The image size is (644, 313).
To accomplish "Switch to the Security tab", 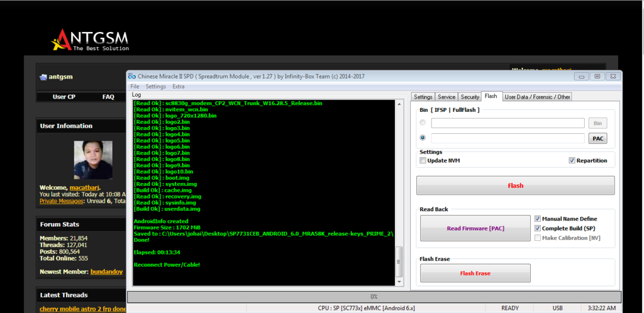I will point(469,97).
